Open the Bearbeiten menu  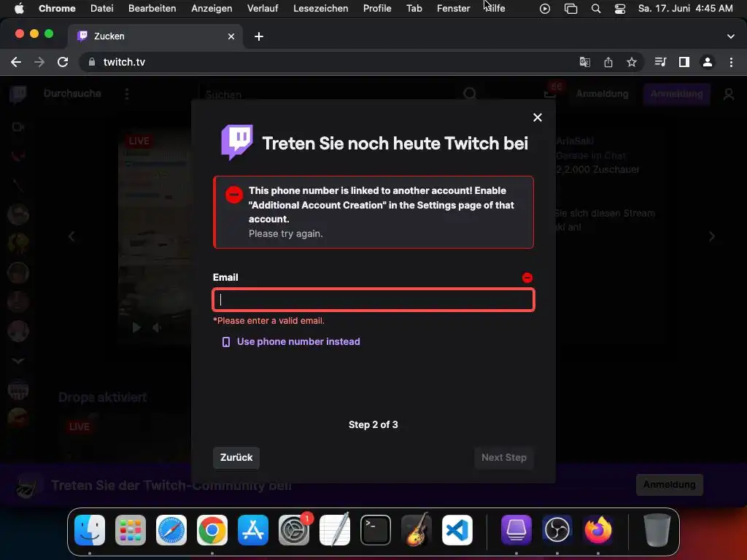(x=152, y=8)
